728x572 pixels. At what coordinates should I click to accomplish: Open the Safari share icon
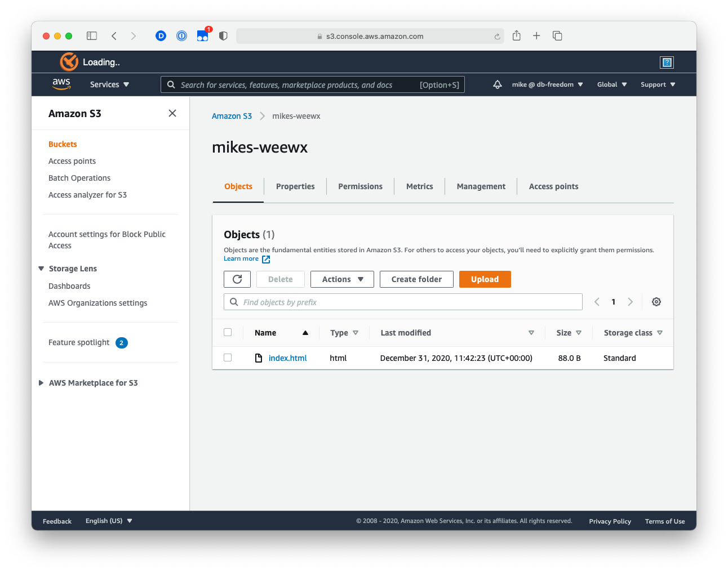pos(517,35)
